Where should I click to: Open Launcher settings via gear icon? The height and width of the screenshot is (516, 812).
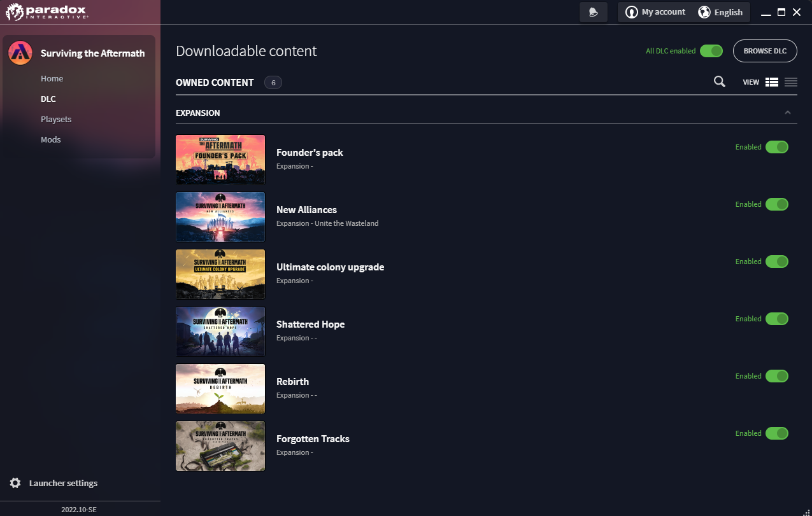pyautogui.click(x=14, y=482)
